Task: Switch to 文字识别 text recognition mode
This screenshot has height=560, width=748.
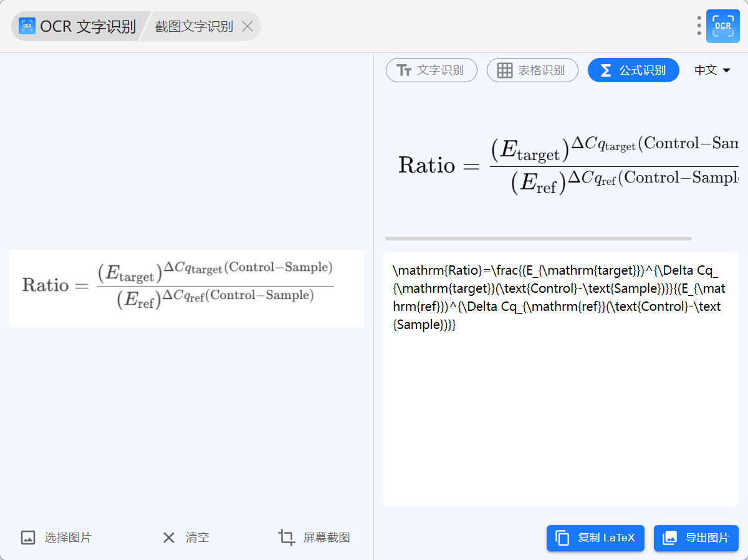Action: click(431, 70)
